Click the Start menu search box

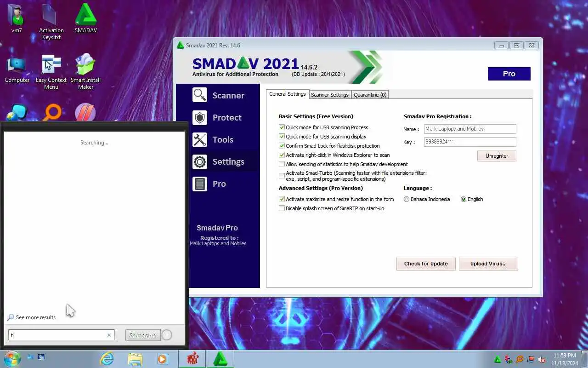coord(61,335)
